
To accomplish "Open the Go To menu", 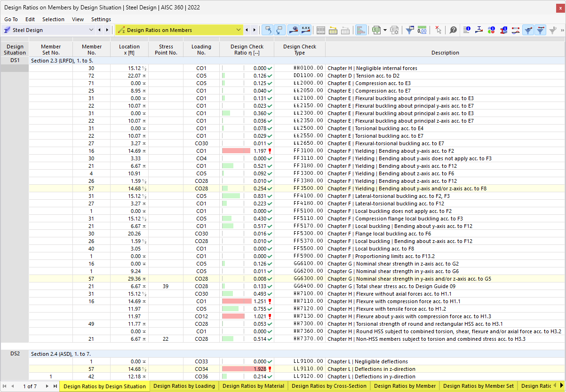I will 11,19.
